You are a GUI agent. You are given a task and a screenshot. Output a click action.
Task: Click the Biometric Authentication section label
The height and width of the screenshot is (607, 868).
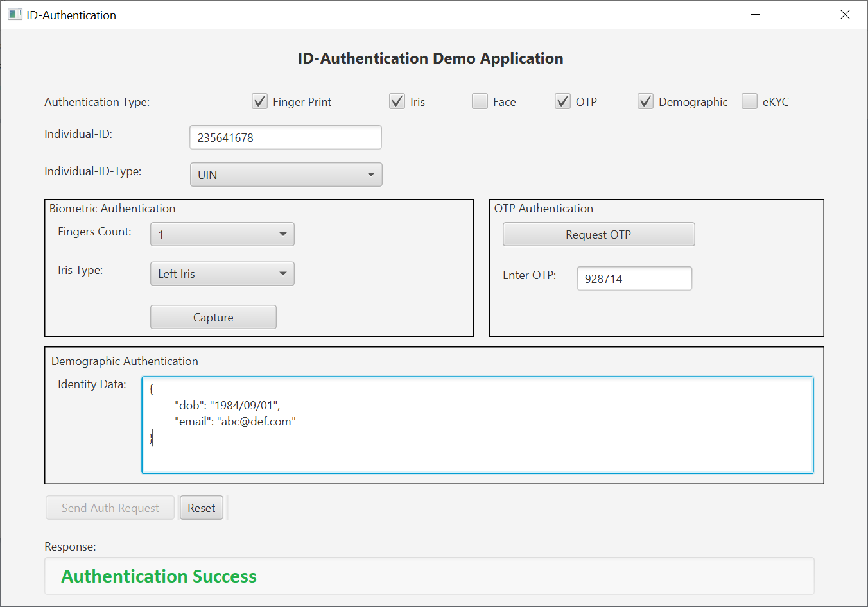(112, 209)
